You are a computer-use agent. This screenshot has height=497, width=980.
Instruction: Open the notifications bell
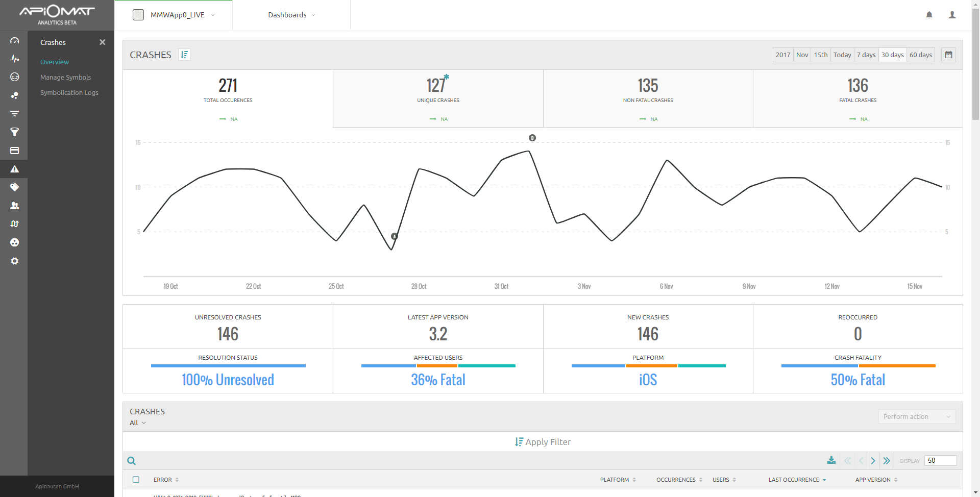tap(929, 15)
